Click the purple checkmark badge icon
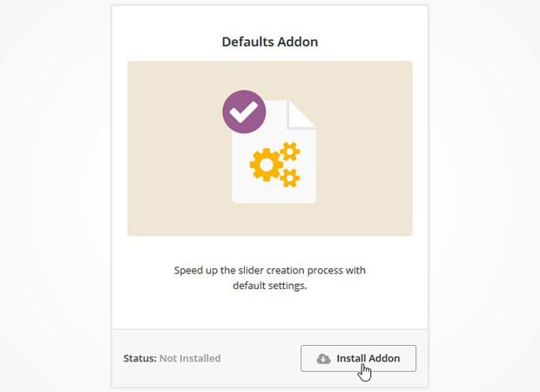 click(244, 112)
